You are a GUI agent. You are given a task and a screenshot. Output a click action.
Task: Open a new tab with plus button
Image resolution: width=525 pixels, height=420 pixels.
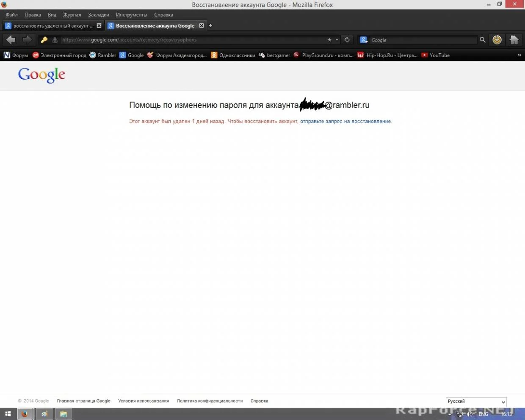tap(210, 26)
